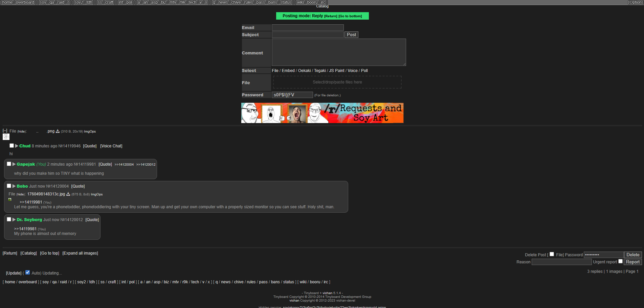
Task: Open the post menu triangle beside Bobo
Action: point(14,186)
